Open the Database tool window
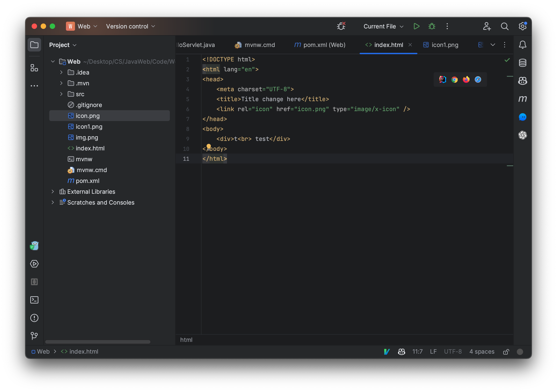Viewport: 557px width, 392px height. [x=522, y=63]
